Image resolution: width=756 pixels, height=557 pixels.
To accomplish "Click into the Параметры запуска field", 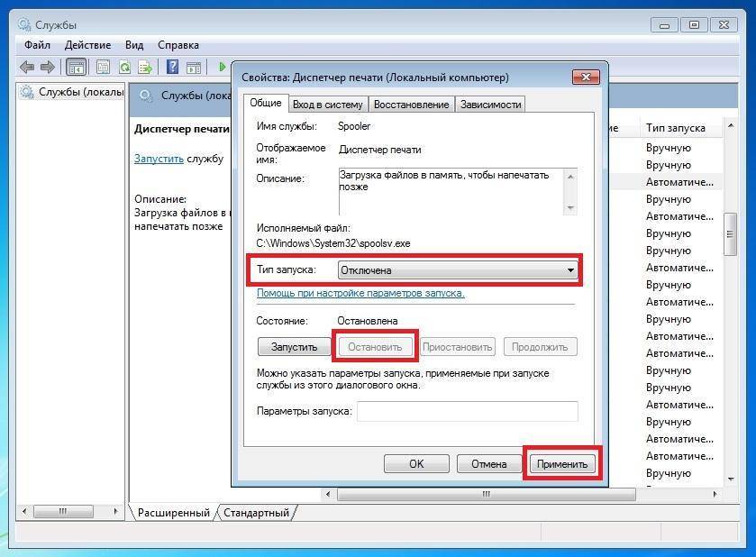I will pyautogui.click(x=467, y=411).
